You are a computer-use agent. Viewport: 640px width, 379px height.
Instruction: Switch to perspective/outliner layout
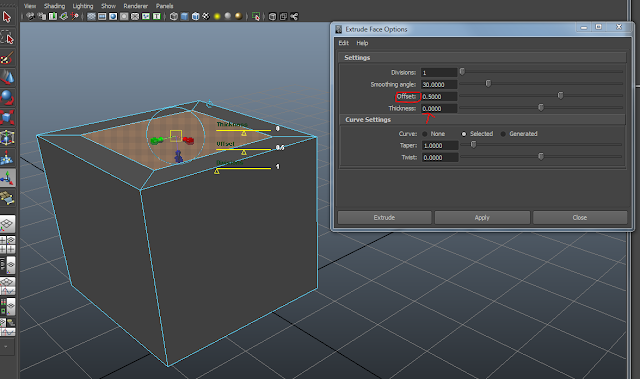[x=7, y=265]
